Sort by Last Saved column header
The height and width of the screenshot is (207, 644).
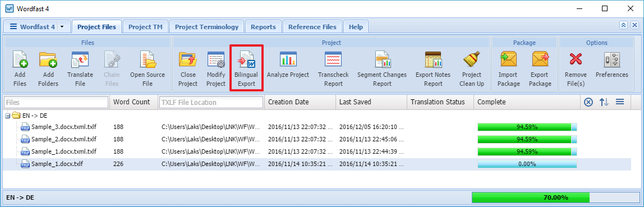[371, 102]
